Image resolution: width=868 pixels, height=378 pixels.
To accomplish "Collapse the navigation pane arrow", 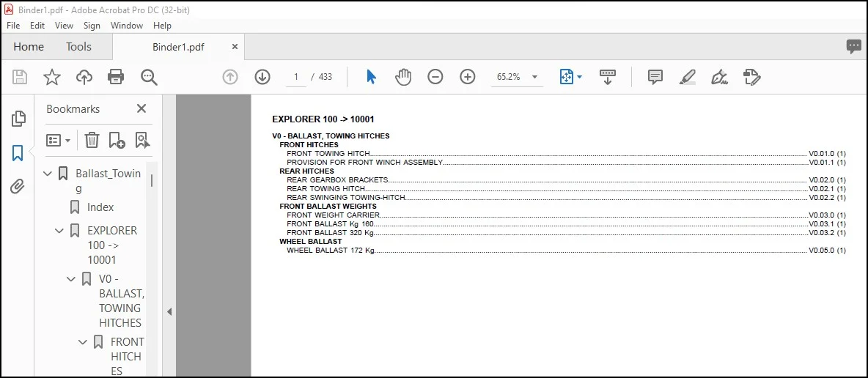I will [x=169, y=312].
